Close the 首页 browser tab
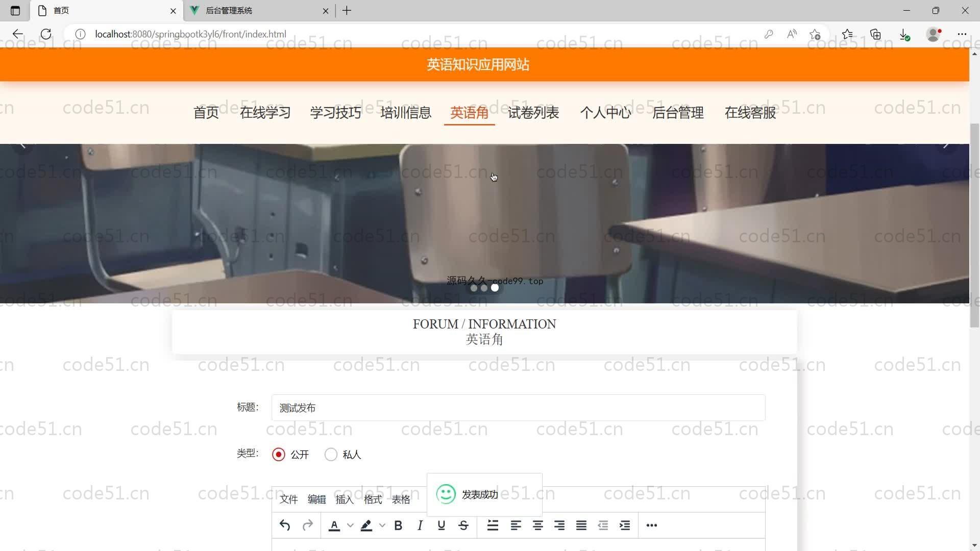This screenshot has height=551, width=980. [173, 11]
